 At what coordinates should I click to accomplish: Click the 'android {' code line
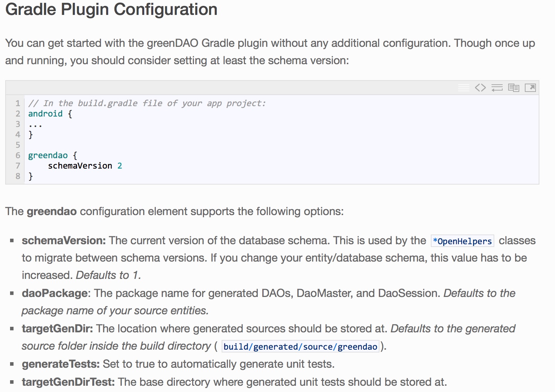click(50, 114)
